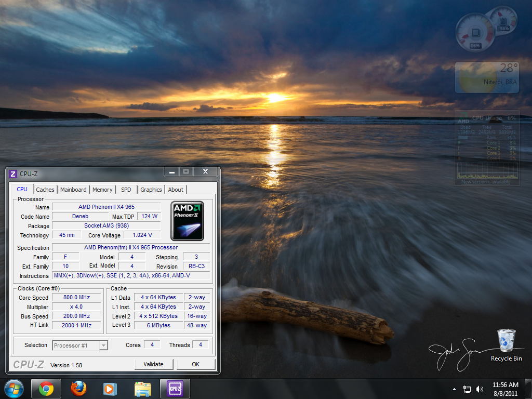Image resolution: width=532 pixels, height=399 pixels.
Task: Open Windows Media Player from taskbar
Action: point(110,389)
